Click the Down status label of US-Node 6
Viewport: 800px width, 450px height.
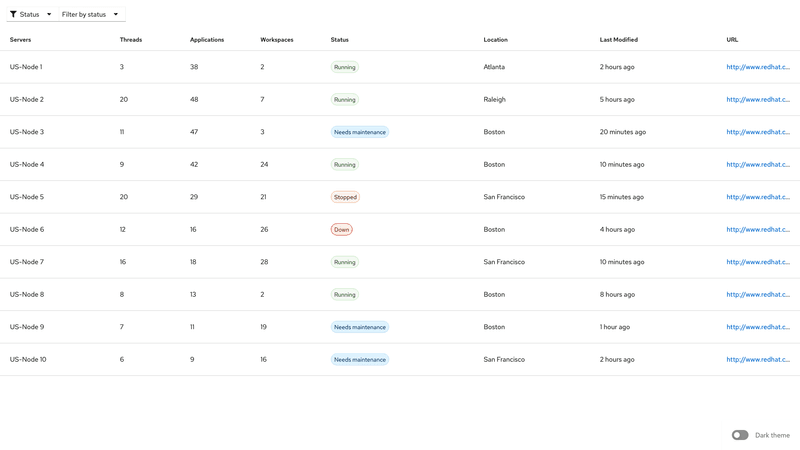[342, 230]
